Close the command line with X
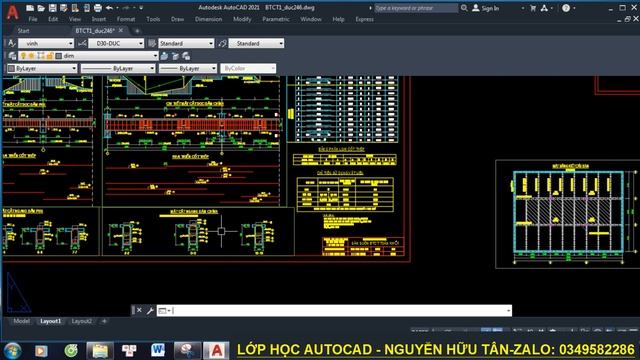The height and width of the screenshot is (360, 640). [139, 310]
